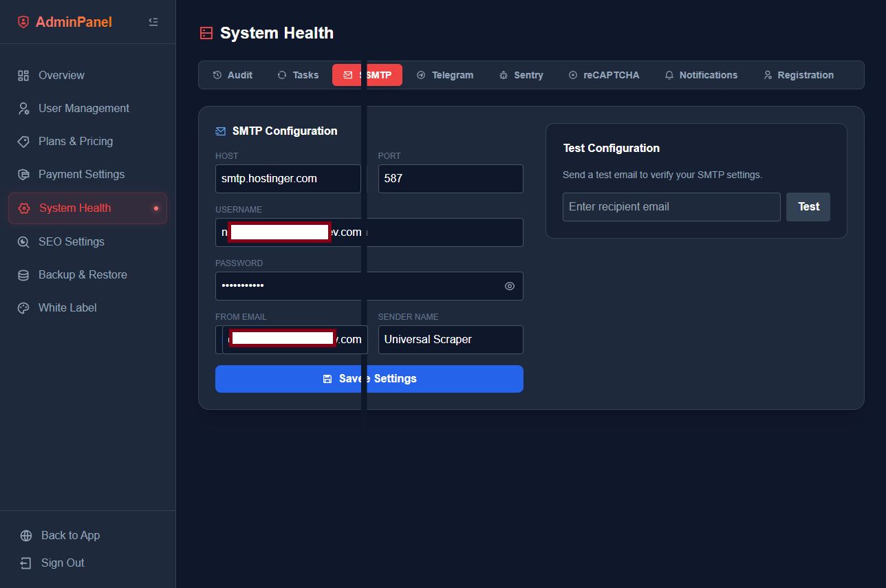
Task: Collapse the sidebar using the toggle icon
Action: click(x=153, y=22)
